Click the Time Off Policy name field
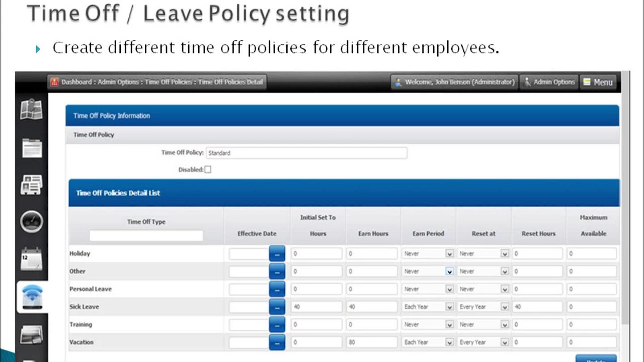Screen dimensions: 644x362 coord(306,153)
